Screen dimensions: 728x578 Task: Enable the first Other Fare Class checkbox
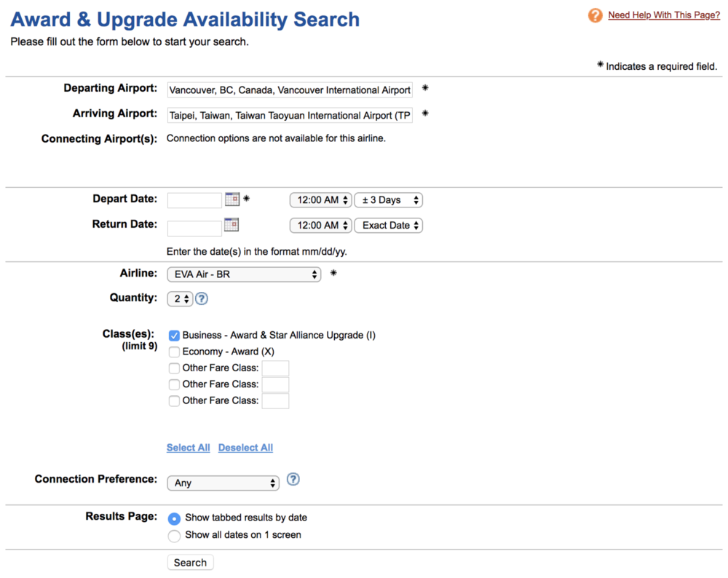point(174,368)
